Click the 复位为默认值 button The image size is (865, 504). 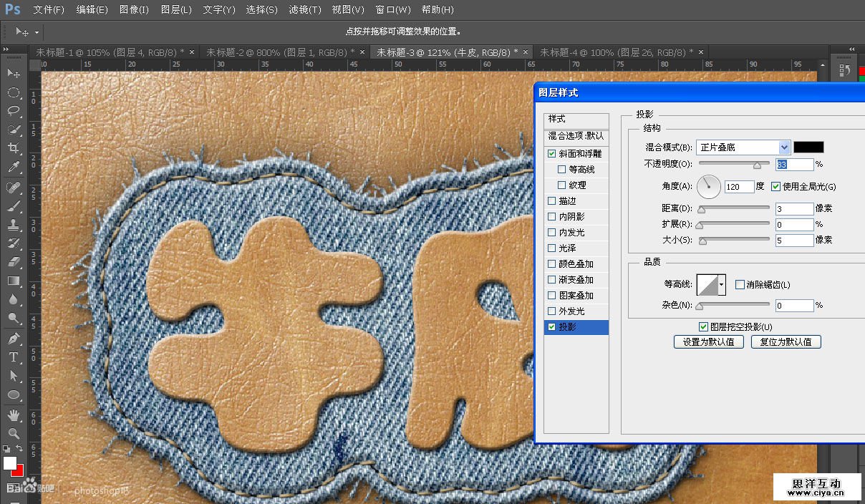click(x=786, y=342)
